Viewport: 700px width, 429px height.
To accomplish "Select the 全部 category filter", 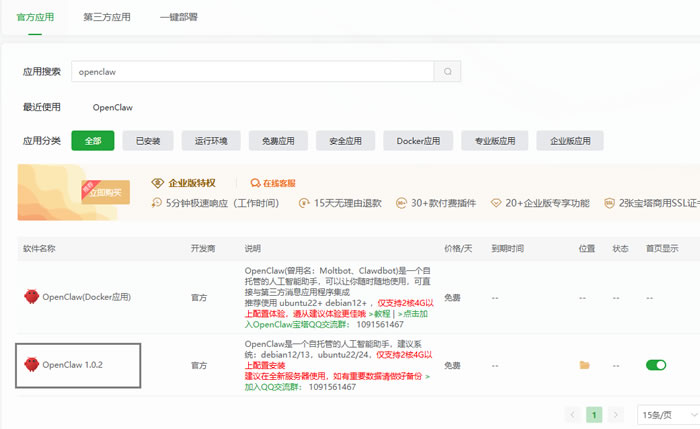I will coord(92,141).
